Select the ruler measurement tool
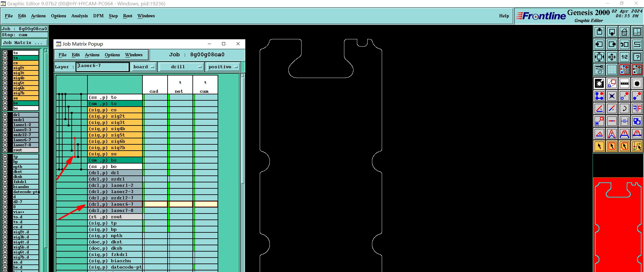Screen dimensions: 644x272 [625, 83]
